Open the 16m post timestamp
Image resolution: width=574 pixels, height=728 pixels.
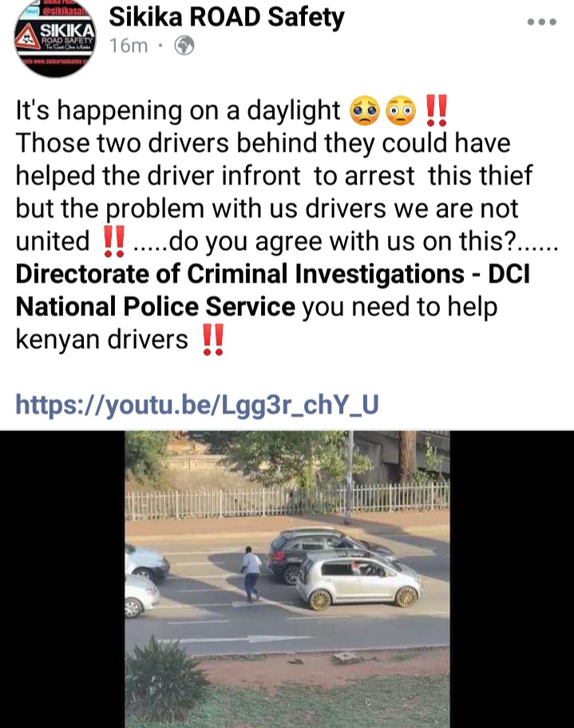(x=129, y=46)
